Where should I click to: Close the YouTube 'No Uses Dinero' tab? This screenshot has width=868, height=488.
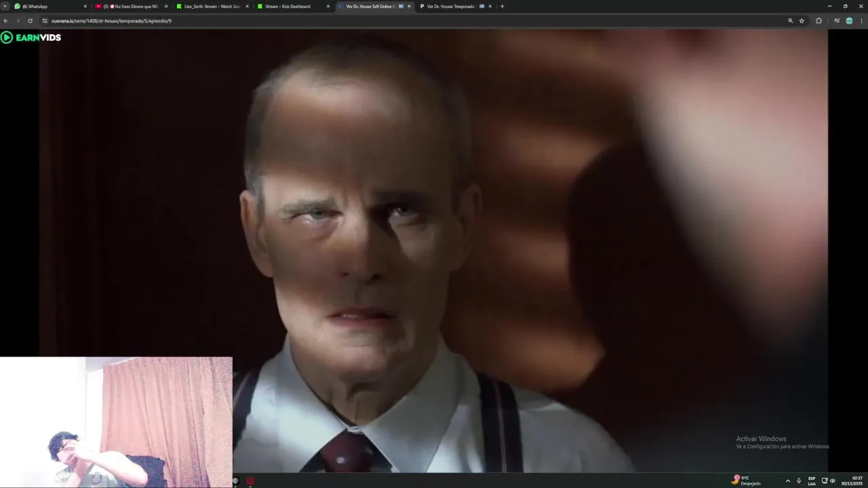click(x=166, y=6)
